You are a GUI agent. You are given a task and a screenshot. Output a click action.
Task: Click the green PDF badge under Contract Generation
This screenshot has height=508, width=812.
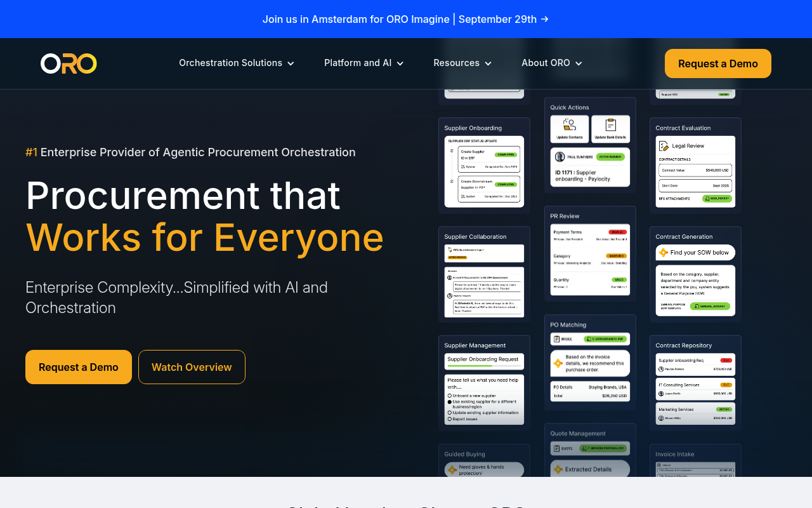click(710, 306)
